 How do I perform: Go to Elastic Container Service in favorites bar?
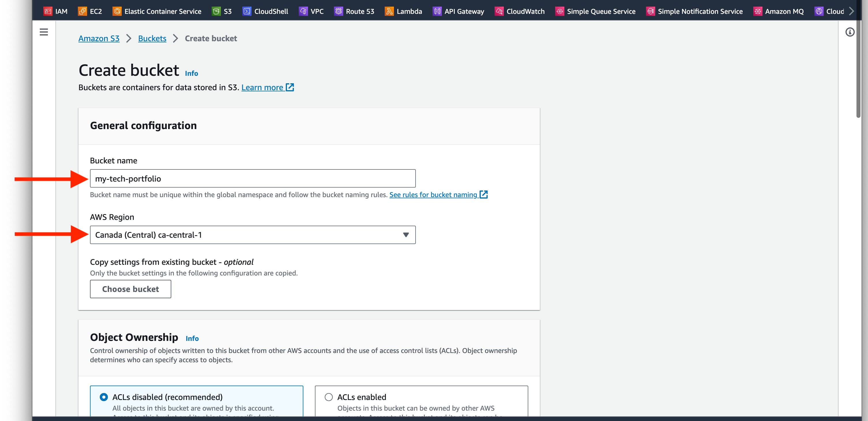[x=163, y=12]
